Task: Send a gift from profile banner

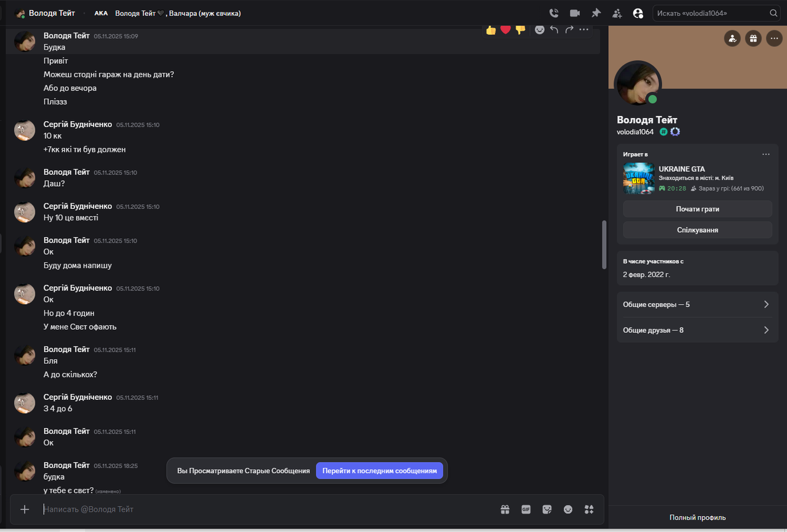Action: 753,39
